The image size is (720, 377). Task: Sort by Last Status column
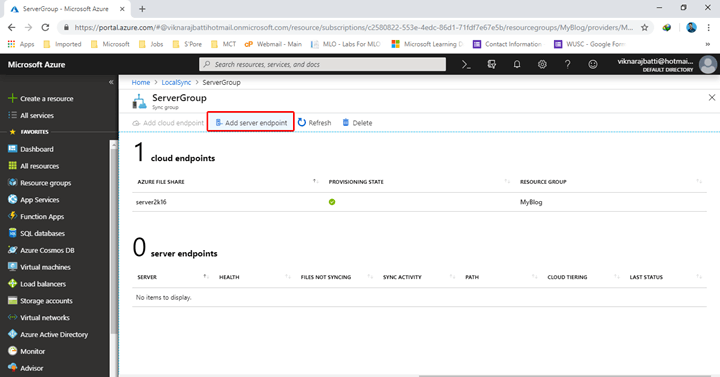(646, 277)
